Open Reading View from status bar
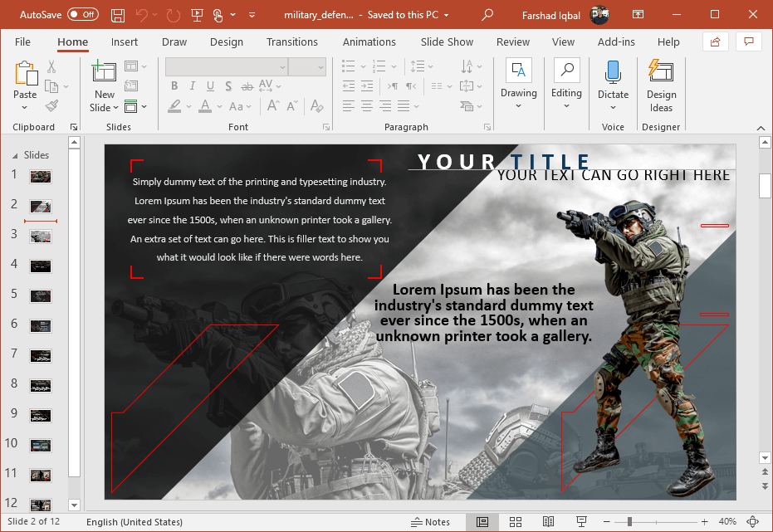 [548, 522]
